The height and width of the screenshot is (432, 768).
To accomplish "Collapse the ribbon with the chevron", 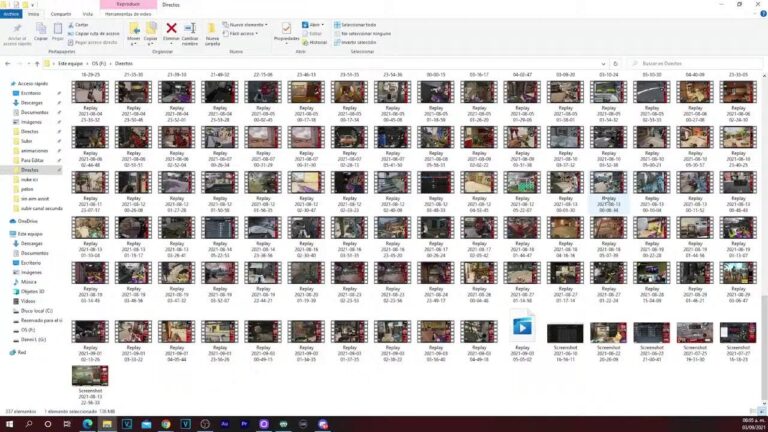I will [755, 14].
